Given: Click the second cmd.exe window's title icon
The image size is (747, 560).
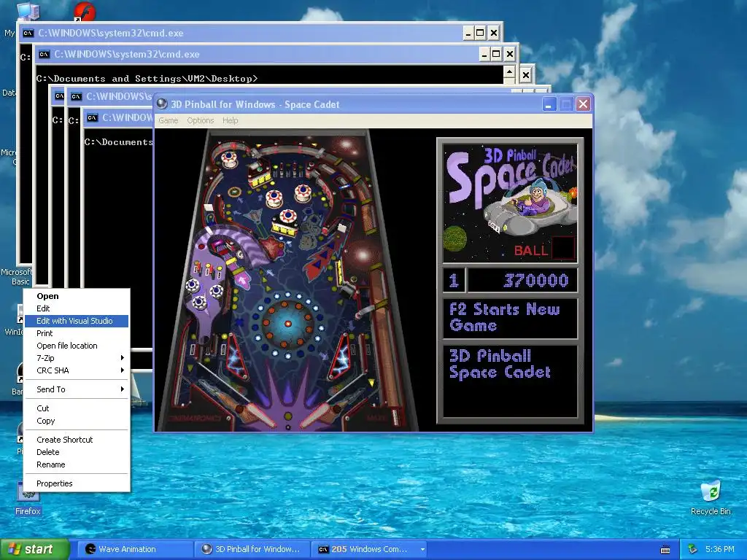Looking at the screenshot, I should [x=44, y=54].
